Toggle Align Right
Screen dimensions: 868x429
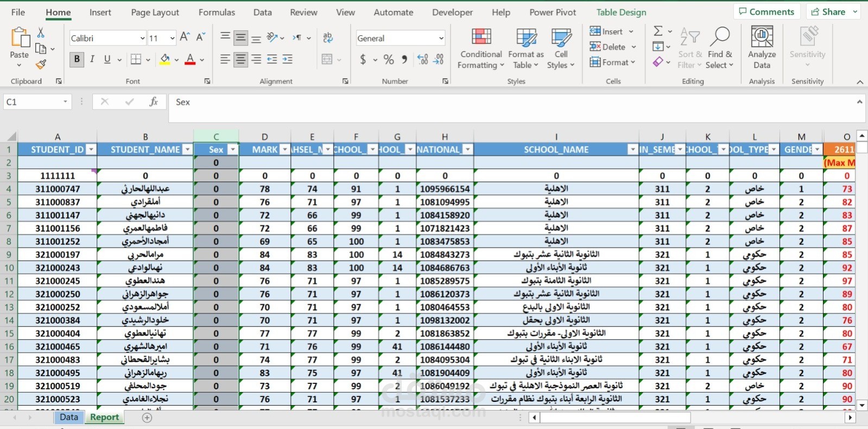click(x=256, y=59)
